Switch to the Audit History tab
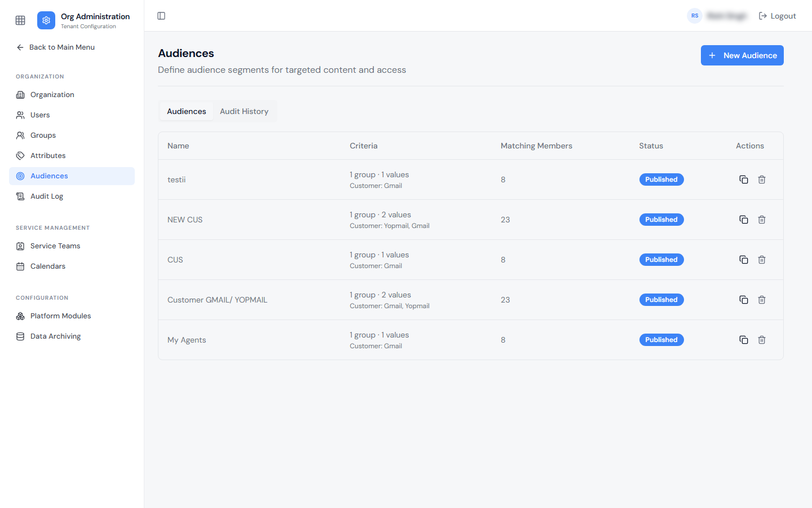Viewport: 812px width, 508px height. click(x=244, y=111)
